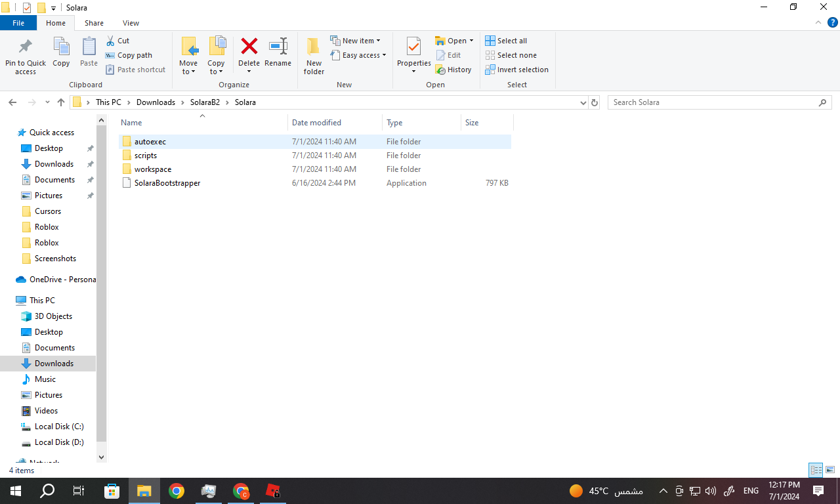Screen dimensions: 840x504
Task: Open the New item dropdown
Action: click(x=355, y=41)
